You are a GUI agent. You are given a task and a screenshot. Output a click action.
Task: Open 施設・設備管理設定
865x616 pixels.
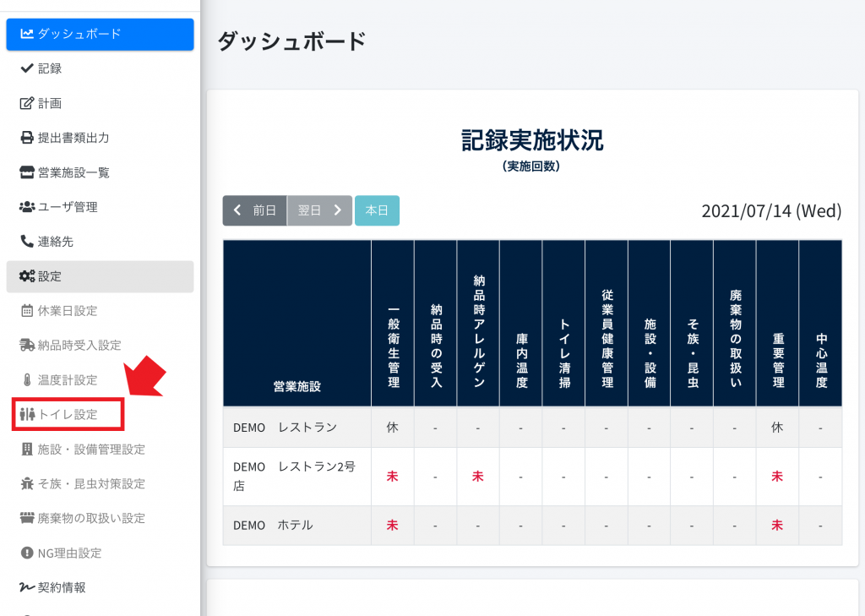(x=100, y=450)
